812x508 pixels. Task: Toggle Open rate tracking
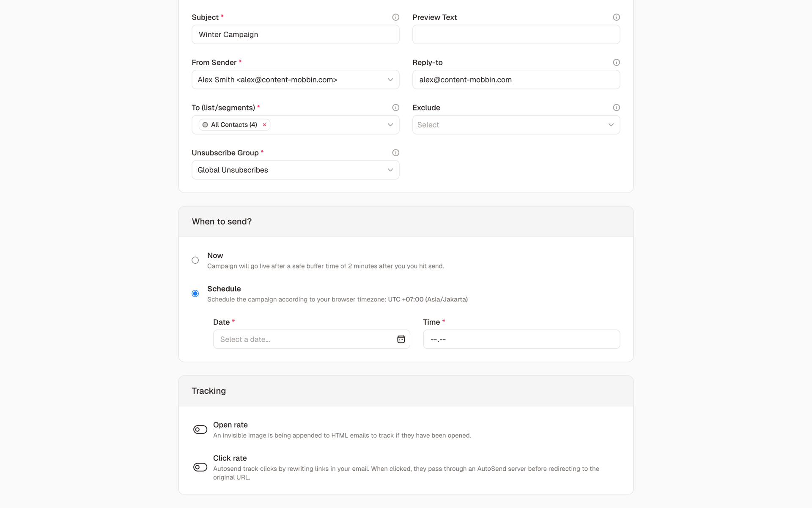pyautogui.click(x=200, y=430)
